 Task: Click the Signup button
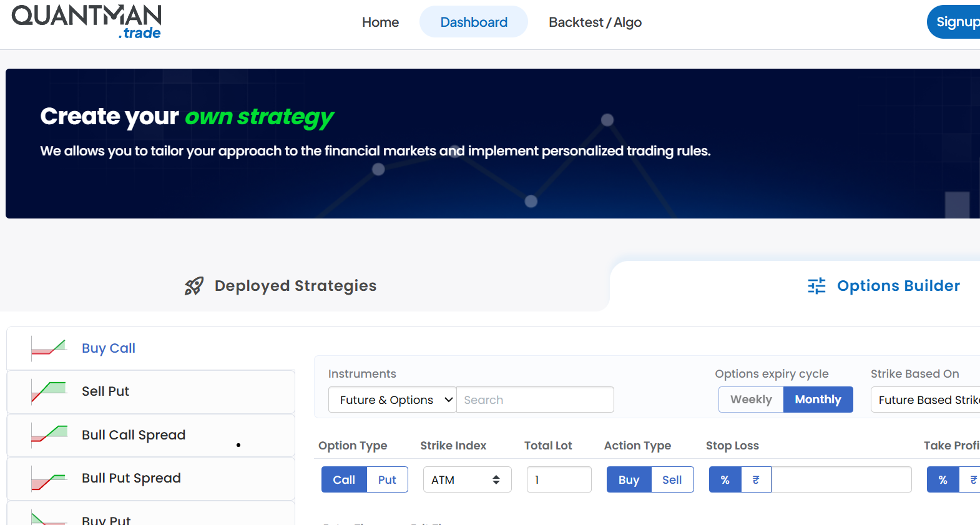(955, 22)
